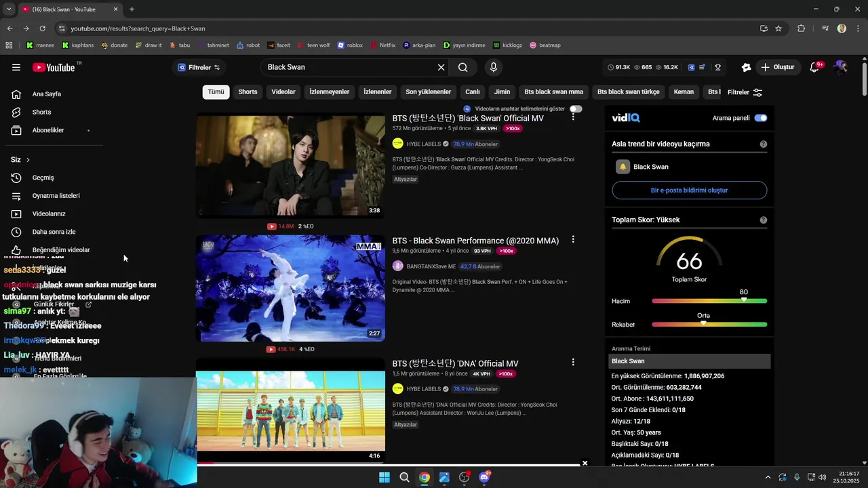The image size is (868, 488).
Task: Play DNA Official MV thumbnail
Action: click(290, 410)
